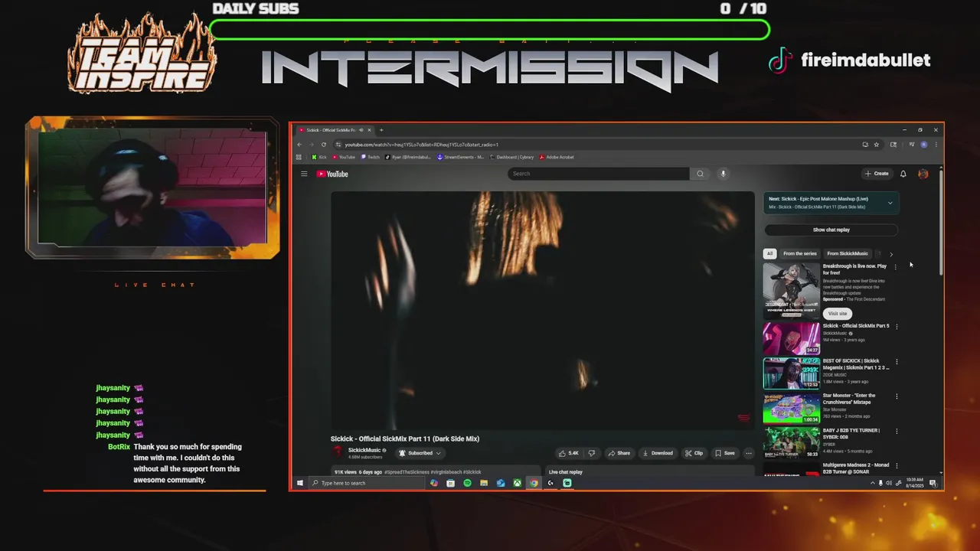Open the Windows Start menu
Image resolution: width=980 pixels, height=551 pixels.
point(300,483)
